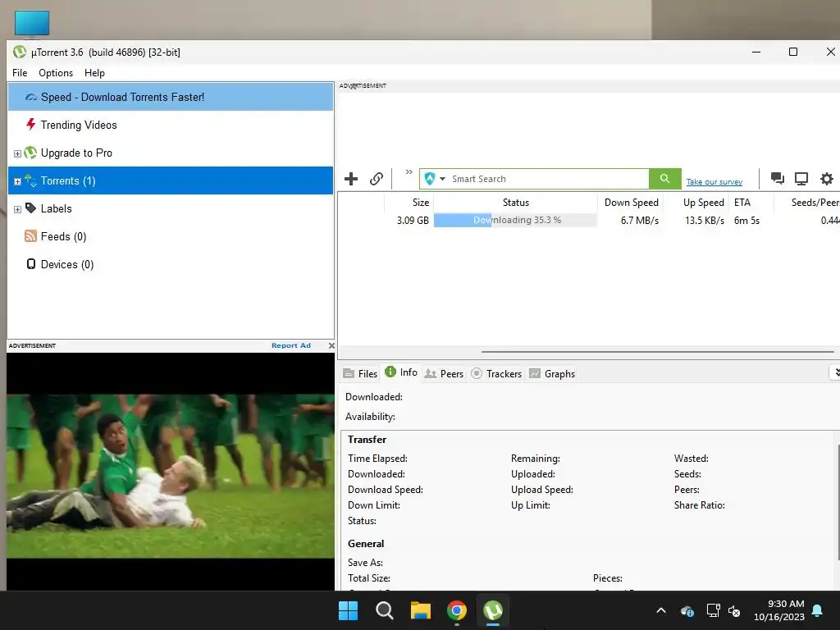Image resolution: width=840 pixels, height=630 pixels.
Task: Expand hidden toolbar buttons with double chevron
Action: 409,172
